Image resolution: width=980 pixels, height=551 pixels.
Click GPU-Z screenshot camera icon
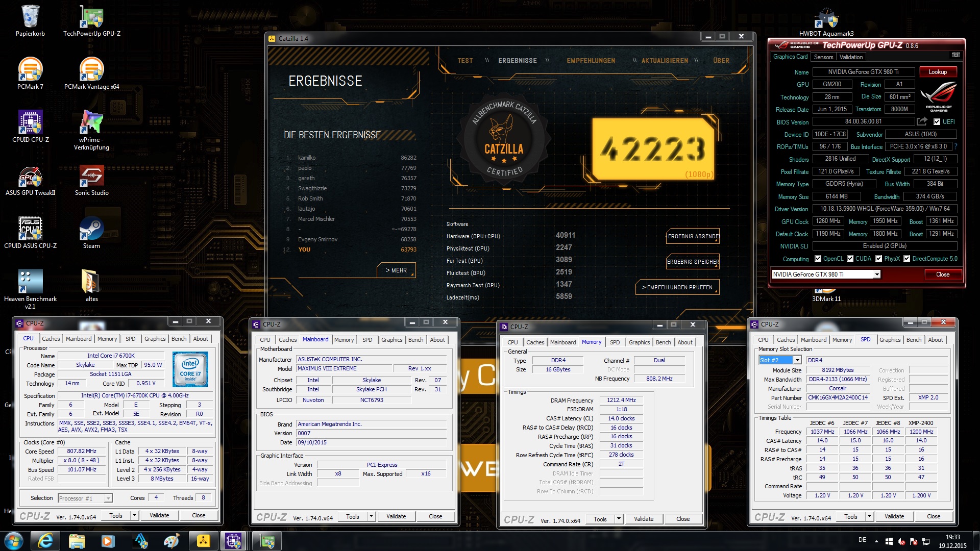coord(955,55)
